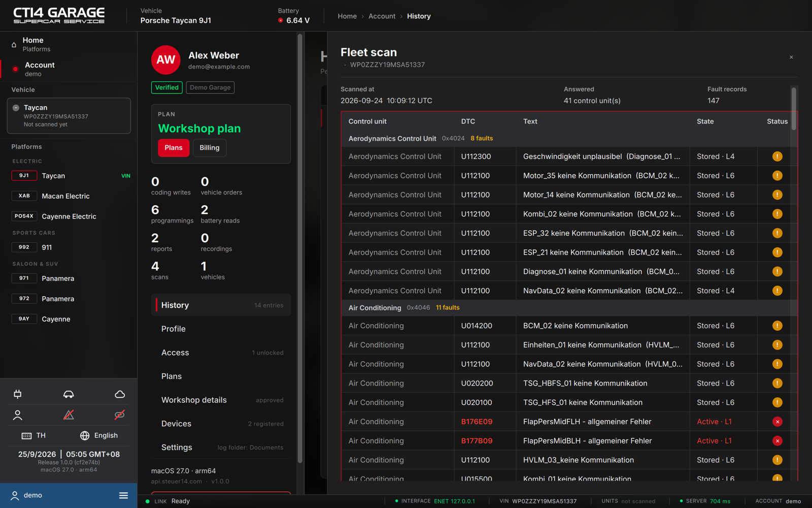Click the account panel scrollbar

[300, 249]
